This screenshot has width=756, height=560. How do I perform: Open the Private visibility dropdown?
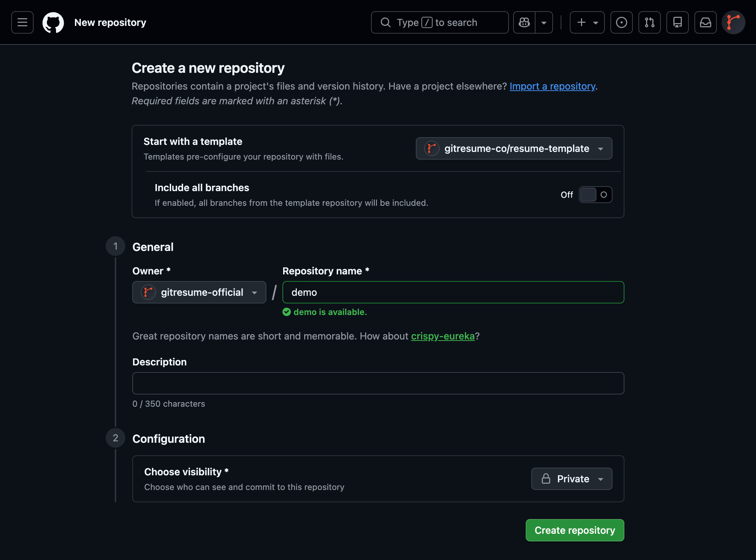coord(572,479)
